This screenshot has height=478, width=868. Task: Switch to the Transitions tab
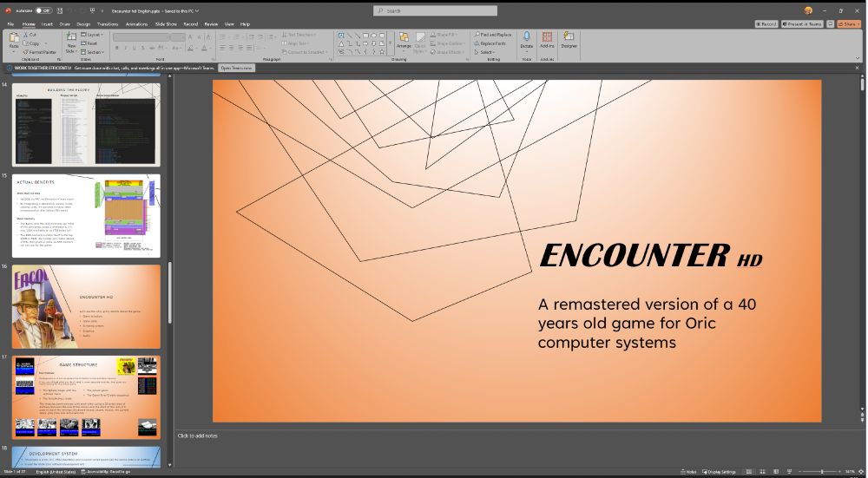(108, 24)
